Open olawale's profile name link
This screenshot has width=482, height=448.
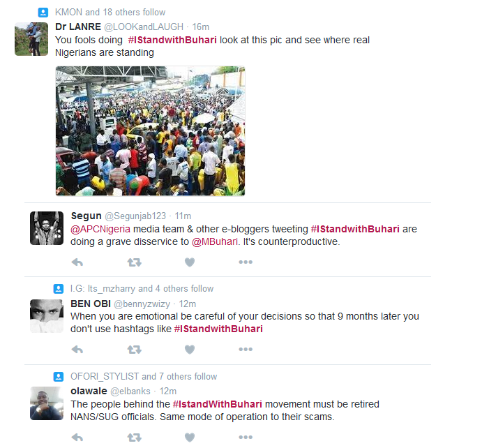coord(89,391)
